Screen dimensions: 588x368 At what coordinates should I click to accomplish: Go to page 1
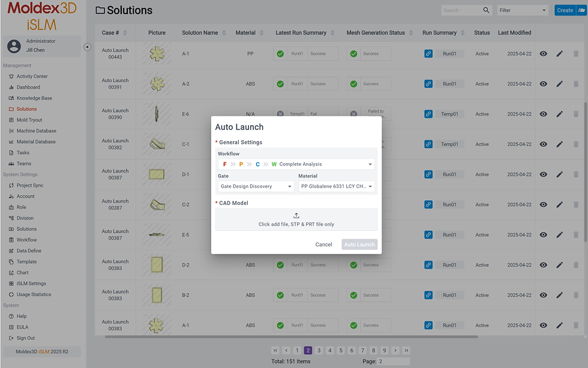coord(297,351)
